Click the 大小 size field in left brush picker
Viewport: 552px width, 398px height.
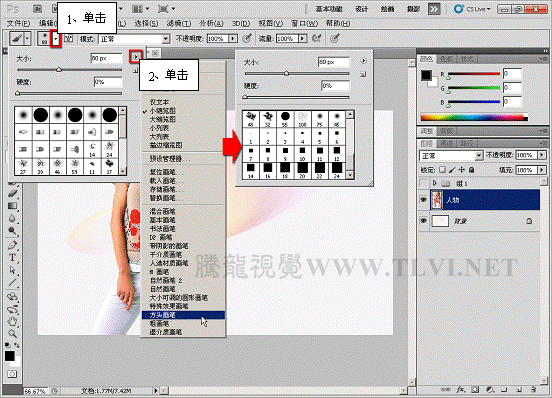pyautogui.click(x=107, y=58)
